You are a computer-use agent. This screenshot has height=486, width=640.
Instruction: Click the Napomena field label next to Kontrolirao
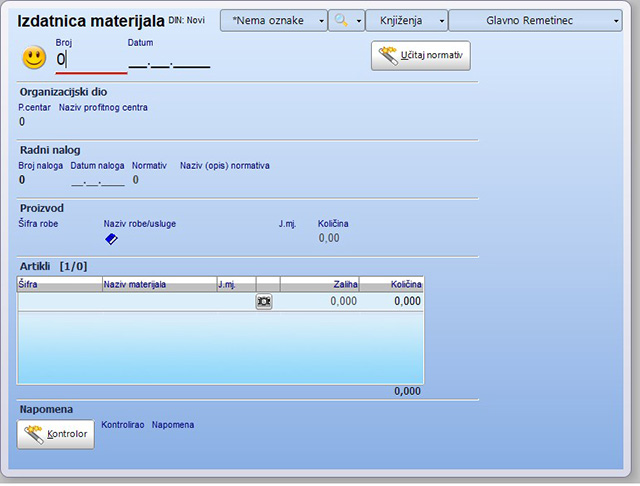tap(173, 425)
